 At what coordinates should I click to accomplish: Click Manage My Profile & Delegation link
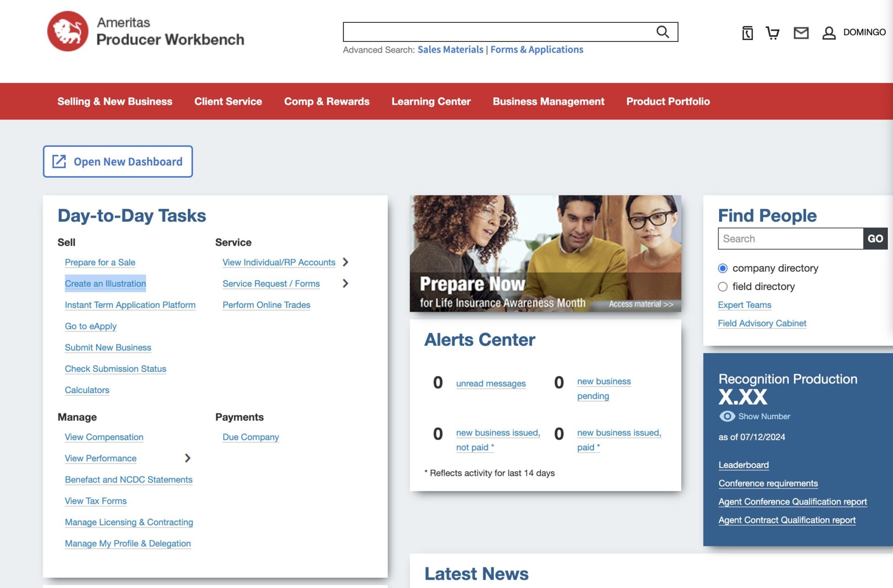coord(128,544)
